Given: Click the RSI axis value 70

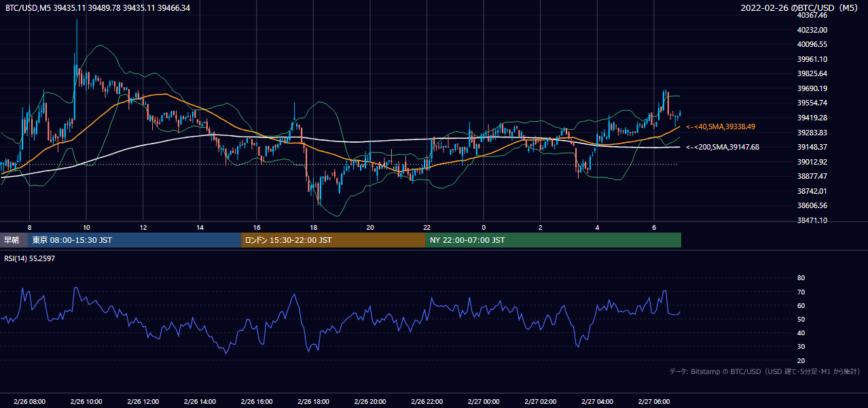Looking at the screenshot, I should coord(801,292).
